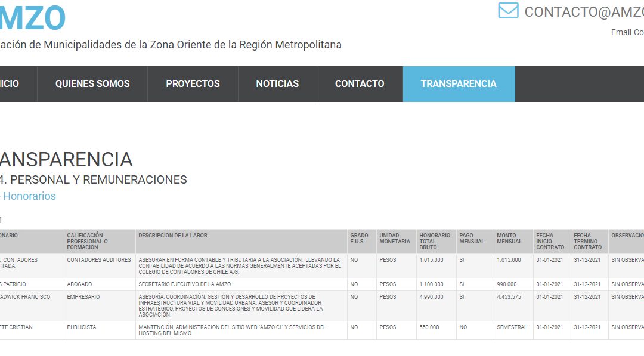Screen dimensions: 644x356
Task: Click the monto mensual 990.000 value
Action: [x=507, y=284]
